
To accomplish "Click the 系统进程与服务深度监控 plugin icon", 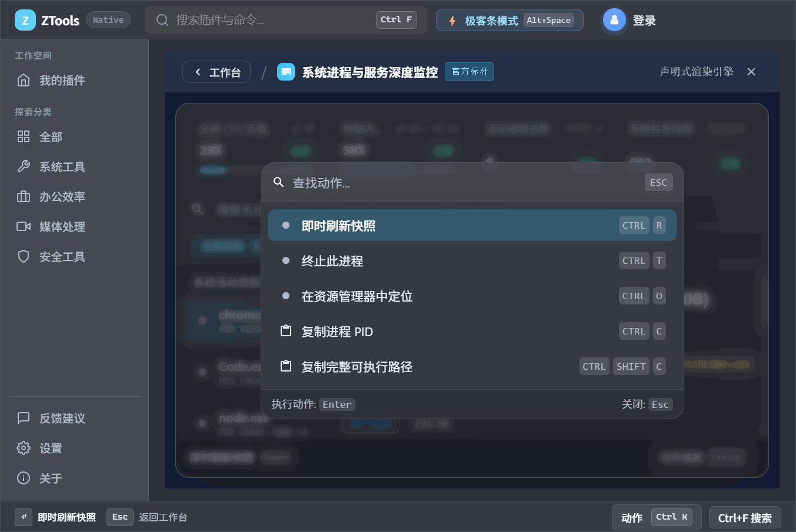I will pos(286,72).
